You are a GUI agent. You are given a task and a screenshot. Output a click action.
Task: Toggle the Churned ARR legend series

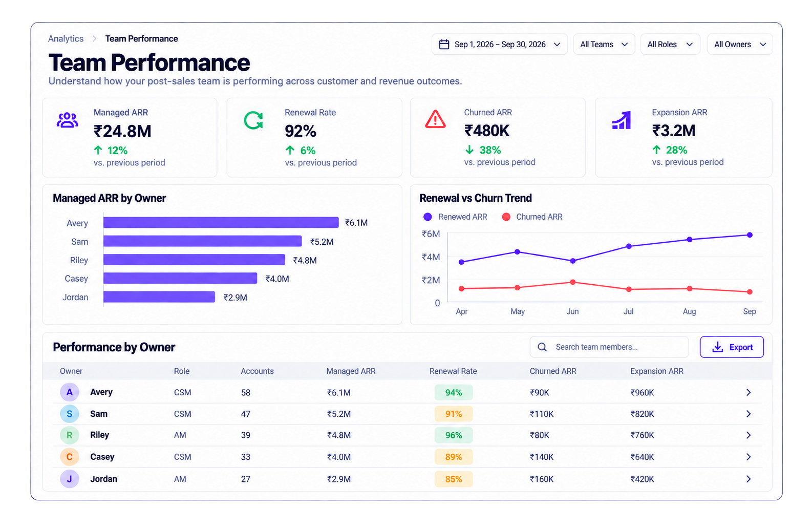[x=532, y=217]
